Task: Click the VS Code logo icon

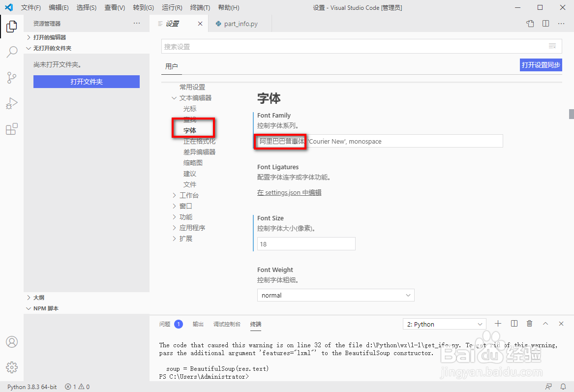Action: click(x=9, y=7)
